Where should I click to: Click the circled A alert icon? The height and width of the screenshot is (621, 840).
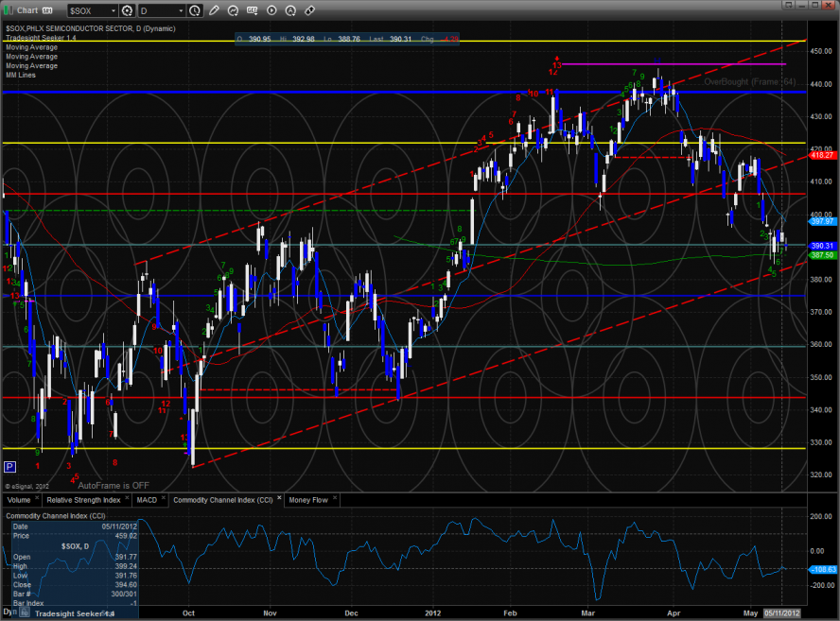pos(290,10)
